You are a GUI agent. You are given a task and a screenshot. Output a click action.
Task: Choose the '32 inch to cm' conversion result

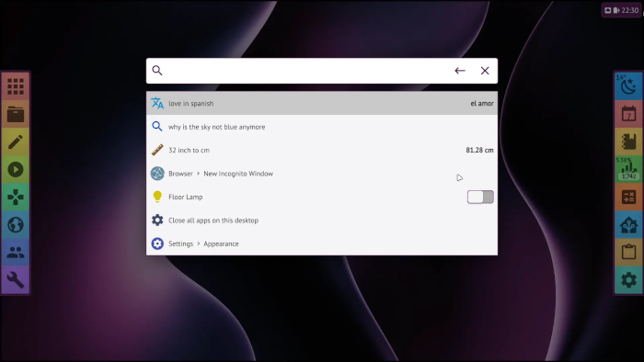pos(322,150)
